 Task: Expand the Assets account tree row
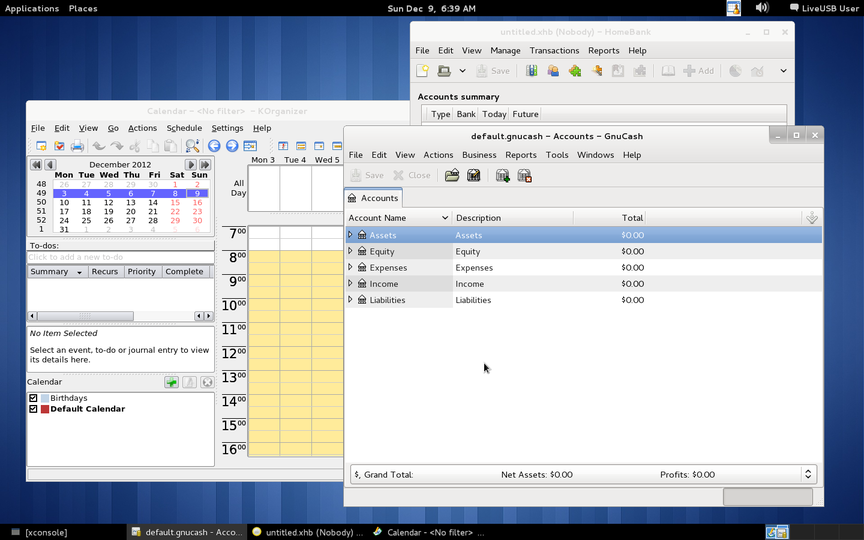point(350,235)
